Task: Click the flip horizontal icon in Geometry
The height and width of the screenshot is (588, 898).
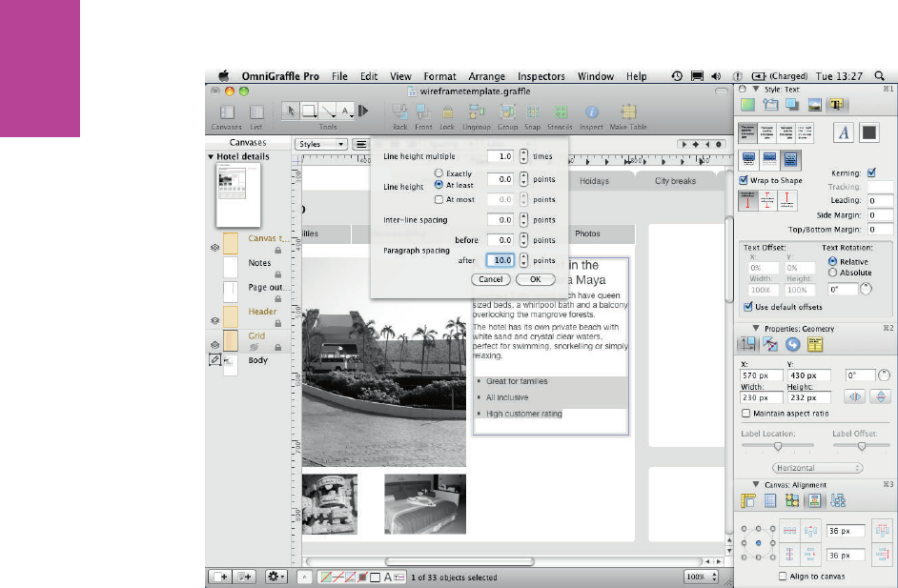Action: click(855, 396)
